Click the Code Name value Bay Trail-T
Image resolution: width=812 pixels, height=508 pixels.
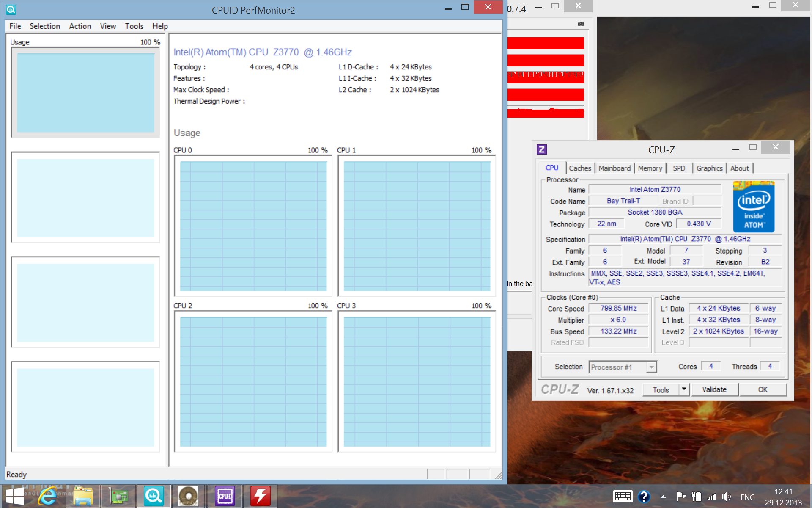(x=623, y=201)
